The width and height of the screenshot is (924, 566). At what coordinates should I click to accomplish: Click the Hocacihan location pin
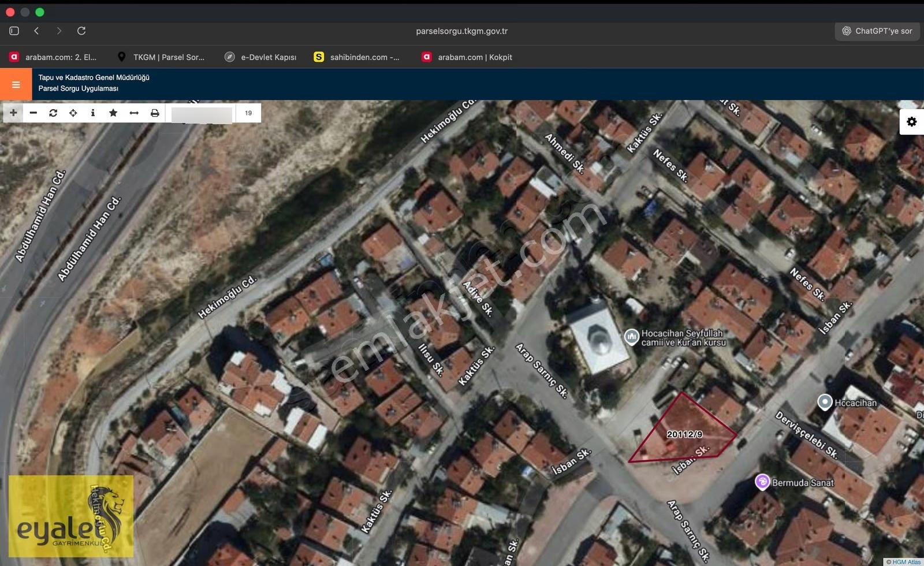(825, 402)
